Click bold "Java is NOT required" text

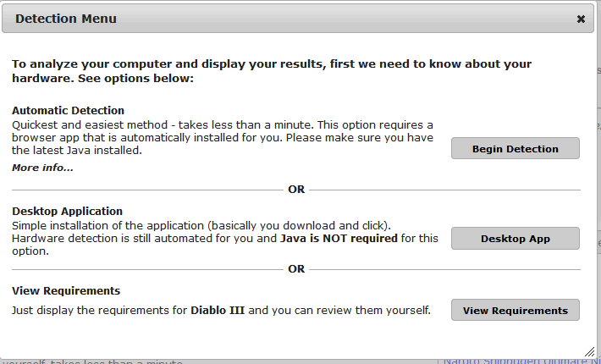339,239
